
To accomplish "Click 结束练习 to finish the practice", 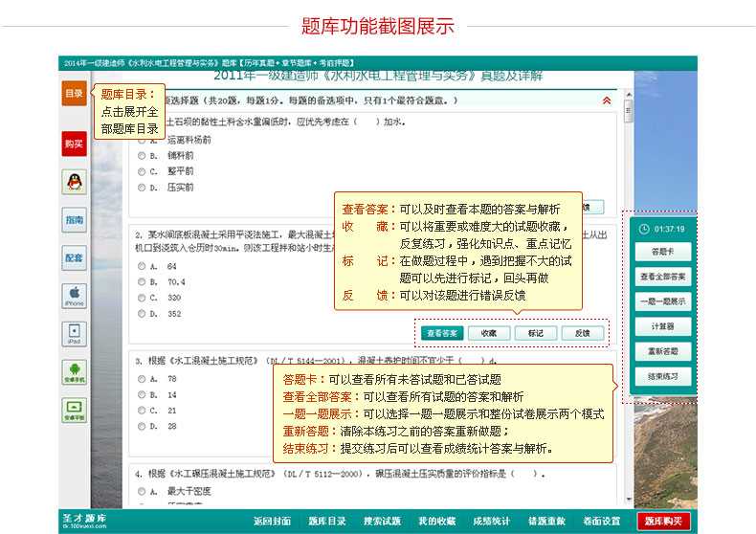I will (x=664, y=377).
